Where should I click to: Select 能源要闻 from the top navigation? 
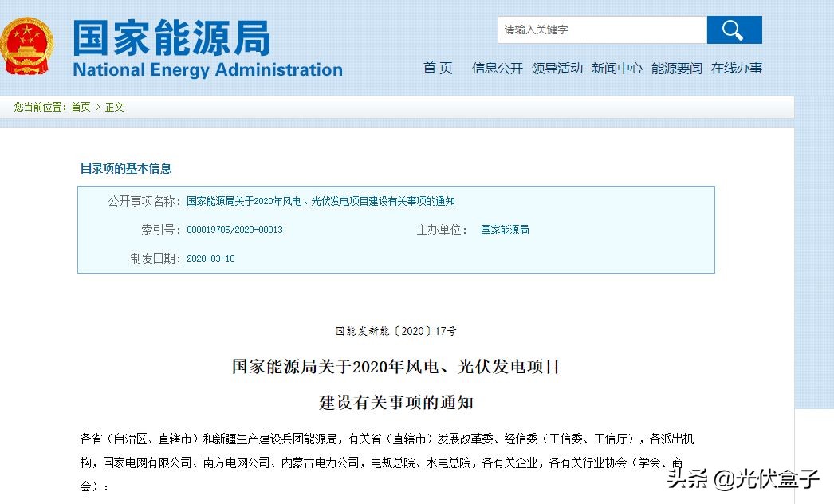(x=676, y=69)
